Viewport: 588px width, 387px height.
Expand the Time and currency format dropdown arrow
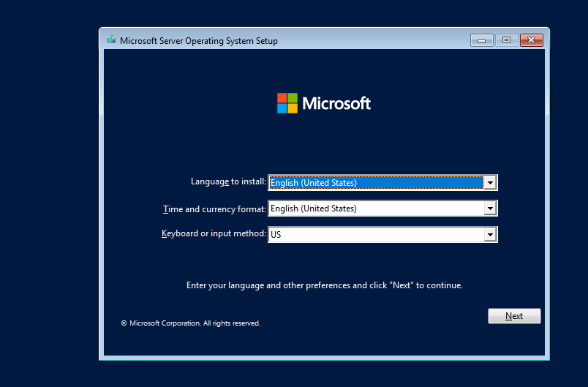(490, 208)
